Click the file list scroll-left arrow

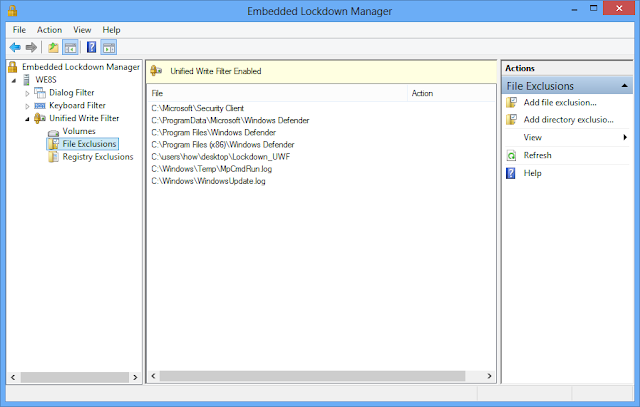click(153, 376)
